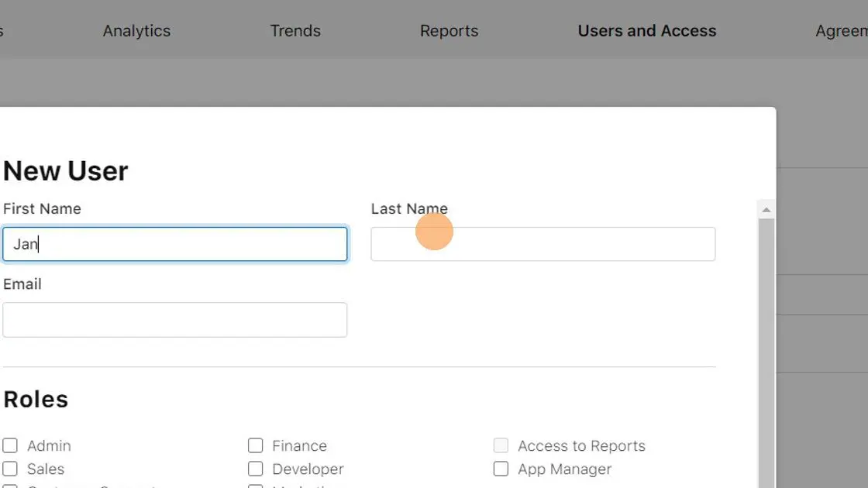Focus the First Name field containing Jan
This screenshot has width=868, height=488.
175,244
